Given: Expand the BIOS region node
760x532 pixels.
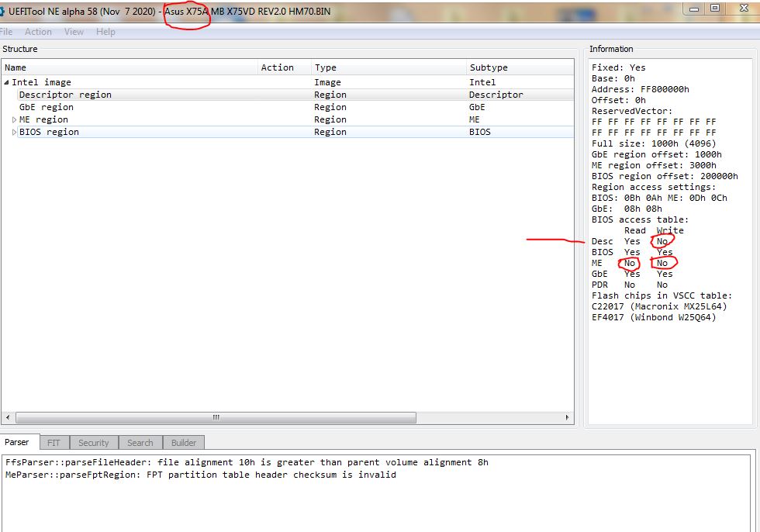Looking at the screenshot, I should pyautogui.click(x=14, y=132).
